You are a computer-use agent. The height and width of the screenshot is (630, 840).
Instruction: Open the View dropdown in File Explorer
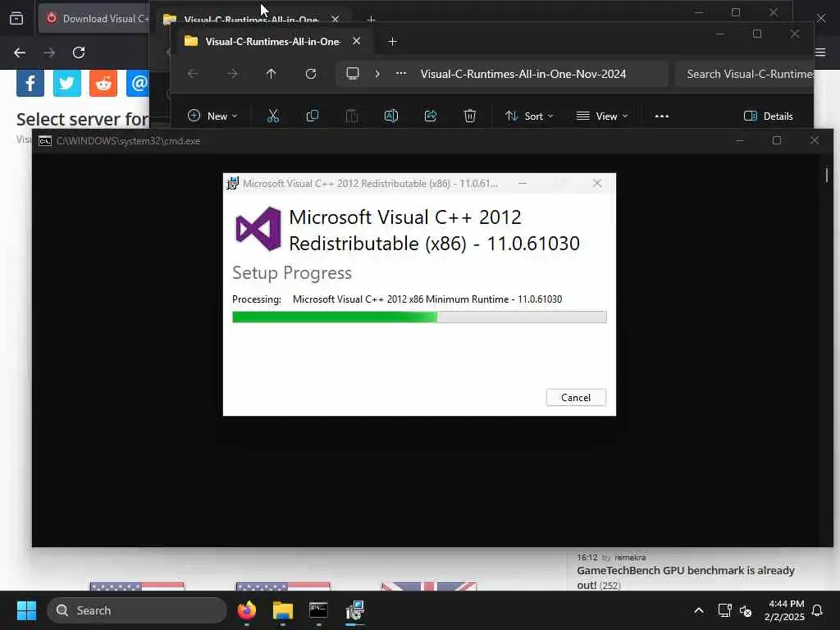point(601,116)
